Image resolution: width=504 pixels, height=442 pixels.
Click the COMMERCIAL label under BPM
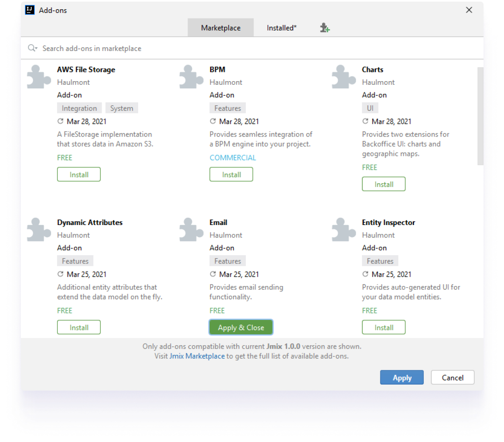[x=233, y=158]
